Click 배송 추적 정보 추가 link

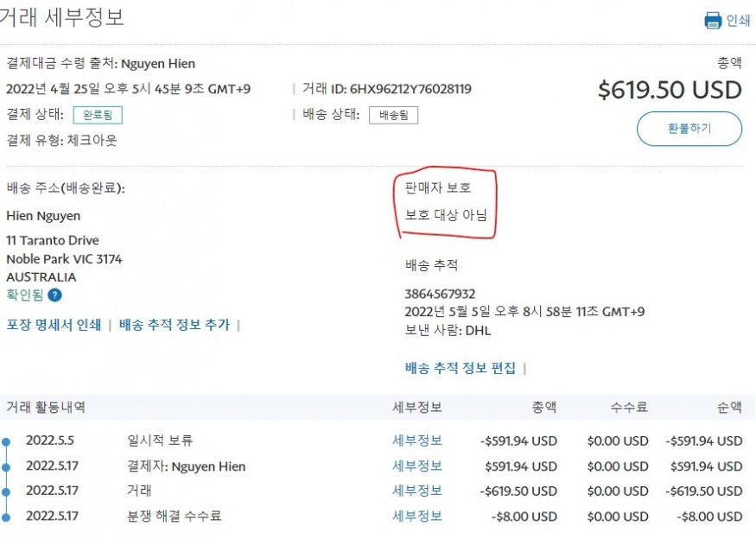click(x=175, y=325)
